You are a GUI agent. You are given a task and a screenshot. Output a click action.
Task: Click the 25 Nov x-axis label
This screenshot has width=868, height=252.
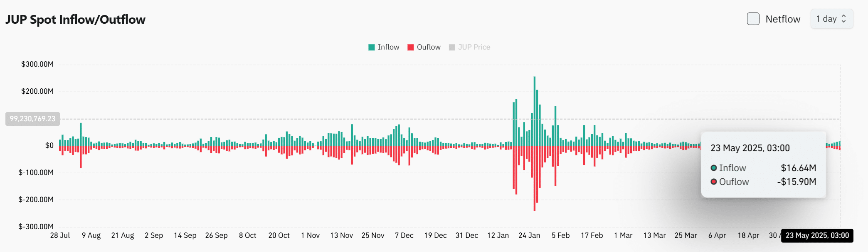(373, 235)
